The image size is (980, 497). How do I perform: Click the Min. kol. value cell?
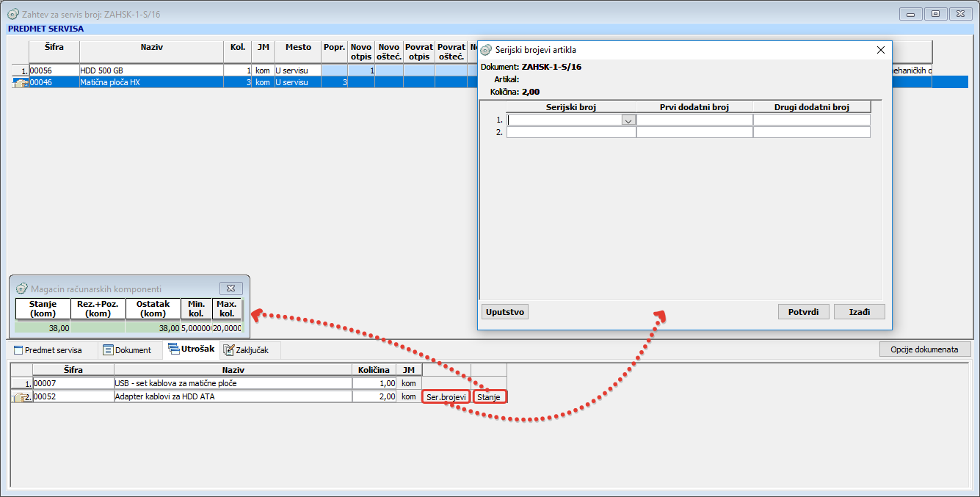click(x=197, y=328)
